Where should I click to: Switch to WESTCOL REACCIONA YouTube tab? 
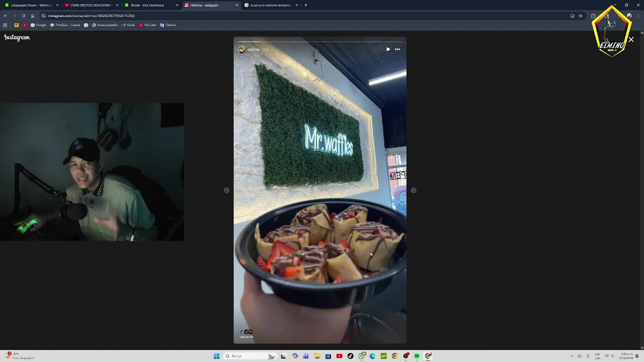point(91,5)
